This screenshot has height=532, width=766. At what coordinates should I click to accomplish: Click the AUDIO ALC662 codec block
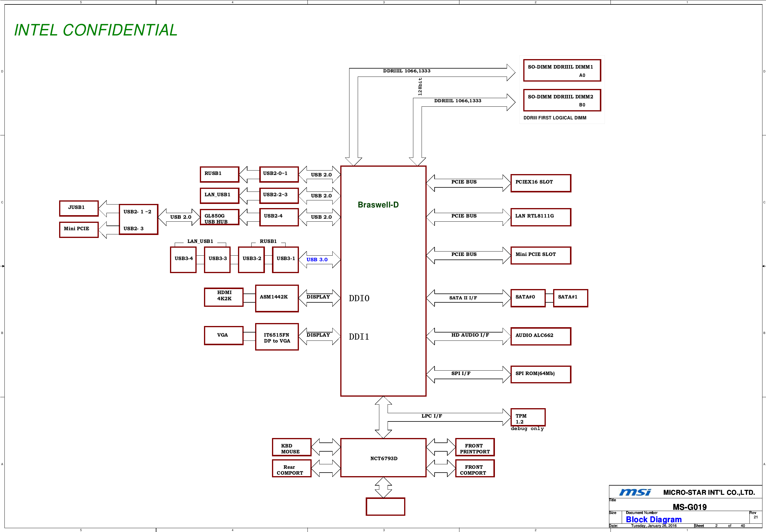[x=540, y=336]
